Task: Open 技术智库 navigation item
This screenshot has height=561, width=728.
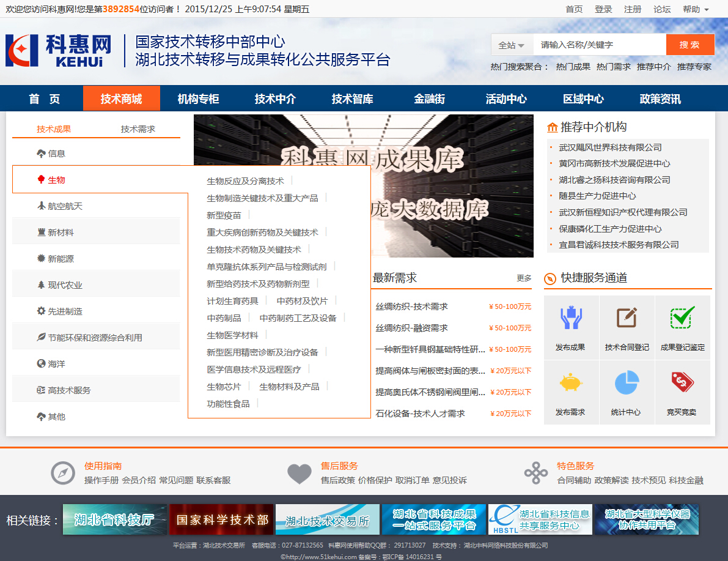Action: coord(353,98)
